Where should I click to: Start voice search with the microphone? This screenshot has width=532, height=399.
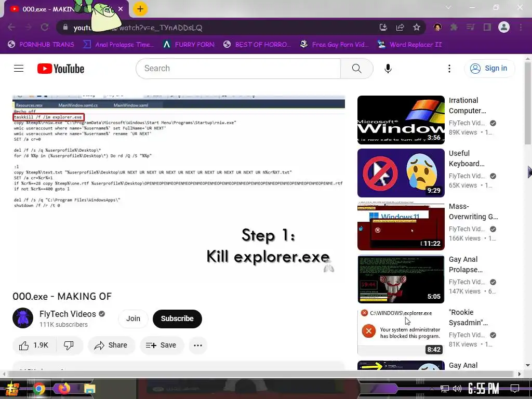[x=388, y=69]
